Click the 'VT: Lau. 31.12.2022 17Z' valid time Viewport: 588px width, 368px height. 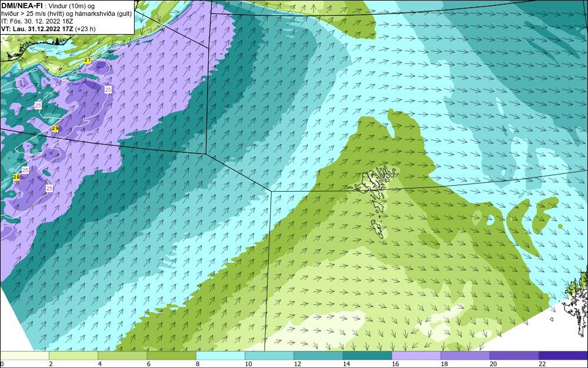[x=37, y=29]
